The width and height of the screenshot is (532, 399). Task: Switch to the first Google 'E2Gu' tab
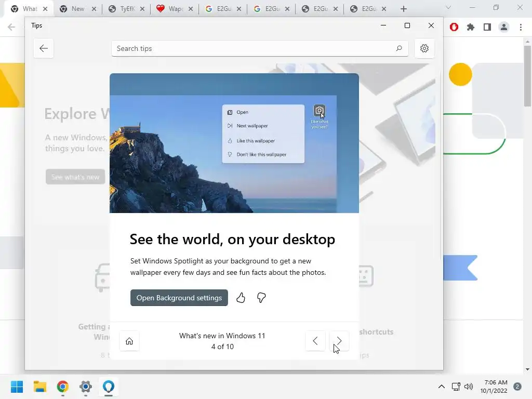tap(223, 9)
